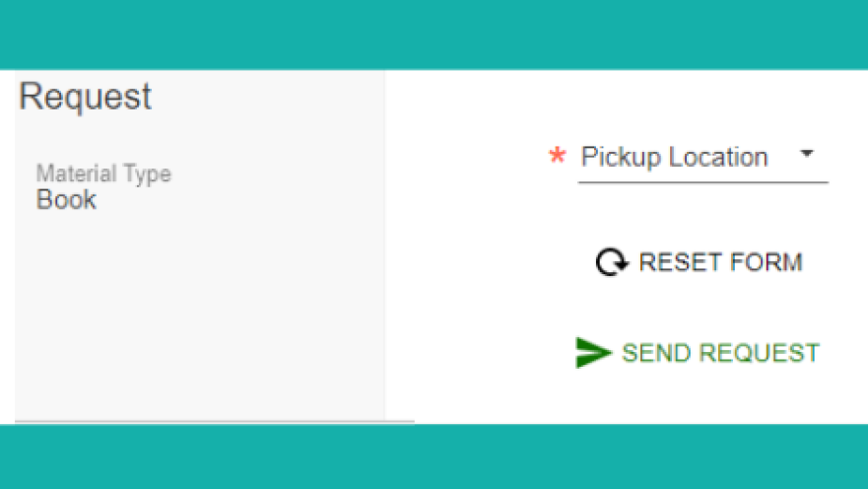868x489 pixels.
Task: Submit using the SEND REQUEST button
Action: click(698, 353)
